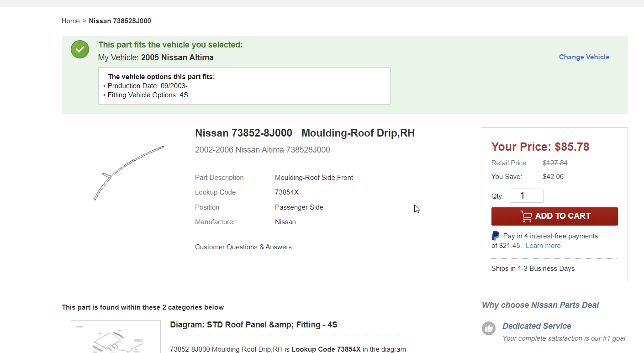
Task: Click the green checkmark fit confirmation icon
Action: tap(80, 49)
